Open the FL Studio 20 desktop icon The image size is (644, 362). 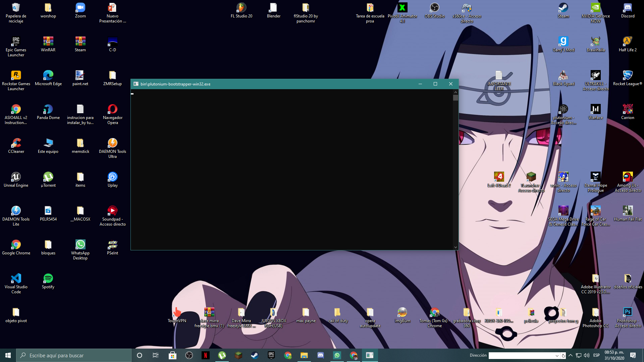241,10
